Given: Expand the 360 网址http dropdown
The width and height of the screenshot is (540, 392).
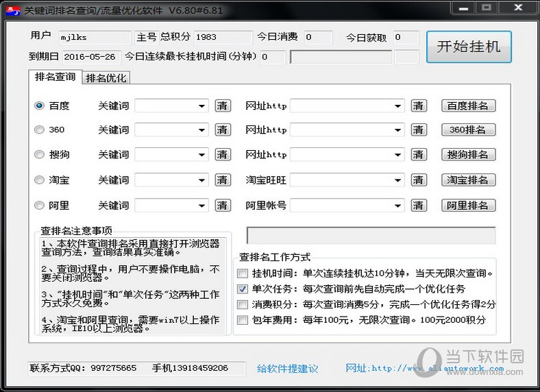Looking at the screenshot, I should (397, 130).
